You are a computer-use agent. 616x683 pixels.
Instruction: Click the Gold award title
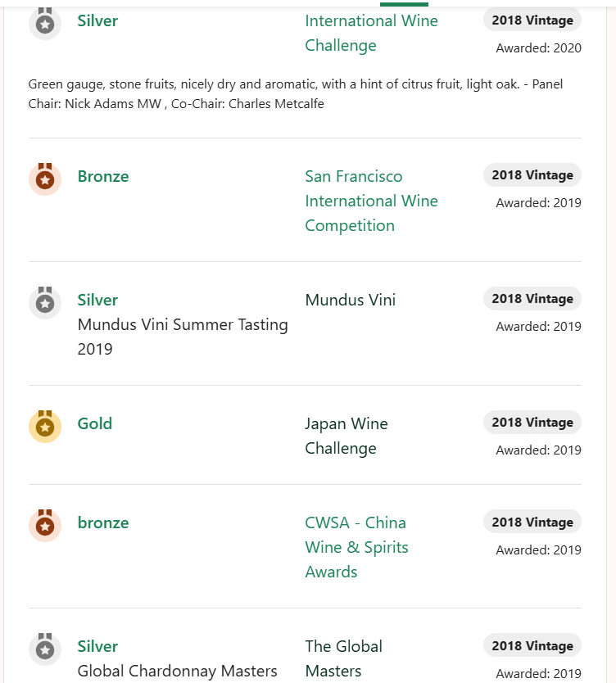tap(94, 423)
